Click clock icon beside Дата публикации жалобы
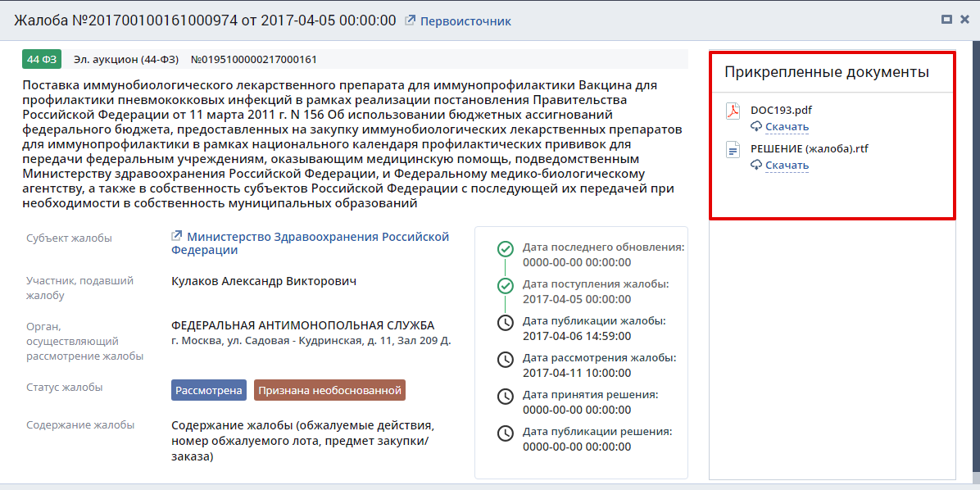 point(505,323)
